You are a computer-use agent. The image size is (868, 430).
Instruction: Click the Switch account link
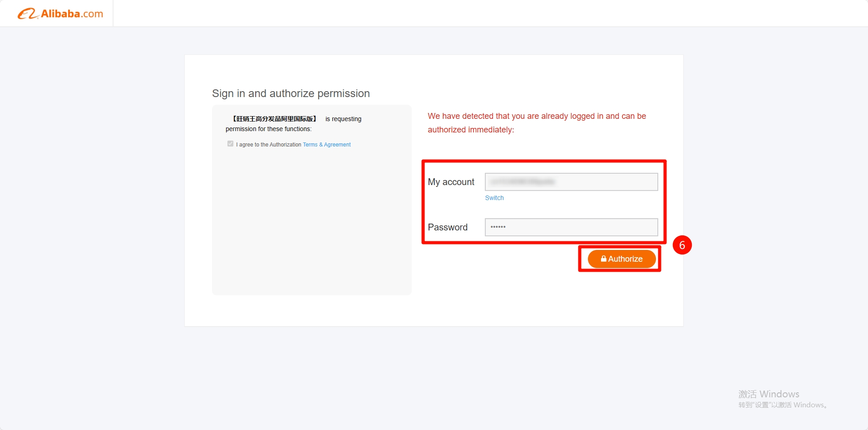pos(494,198)
